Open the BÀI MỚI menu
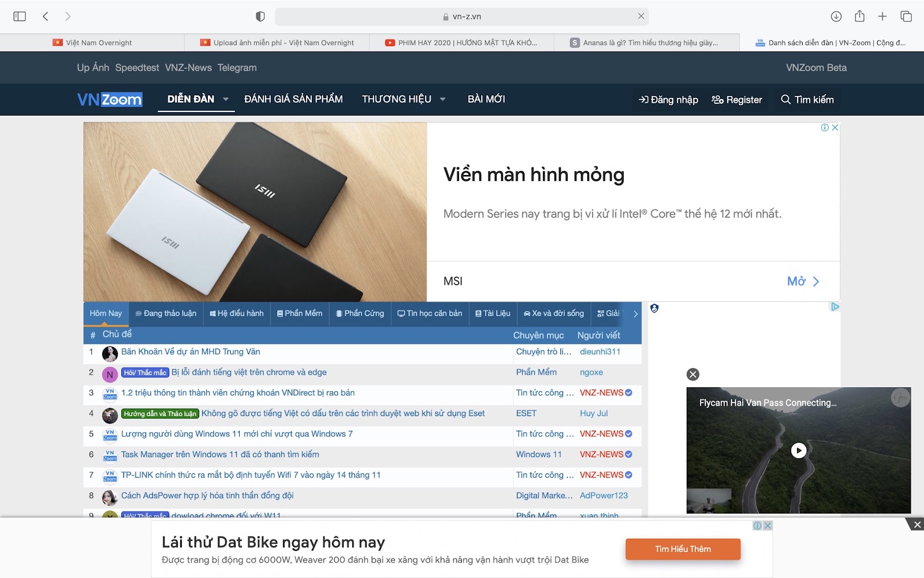The image size is (924, 578). click(486, 99)
